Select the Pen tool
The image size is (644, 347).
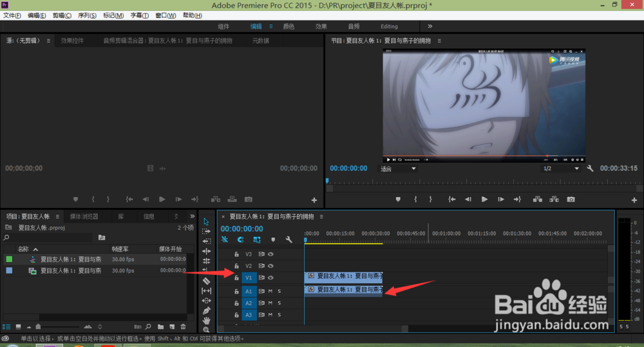tap(206, 310)
